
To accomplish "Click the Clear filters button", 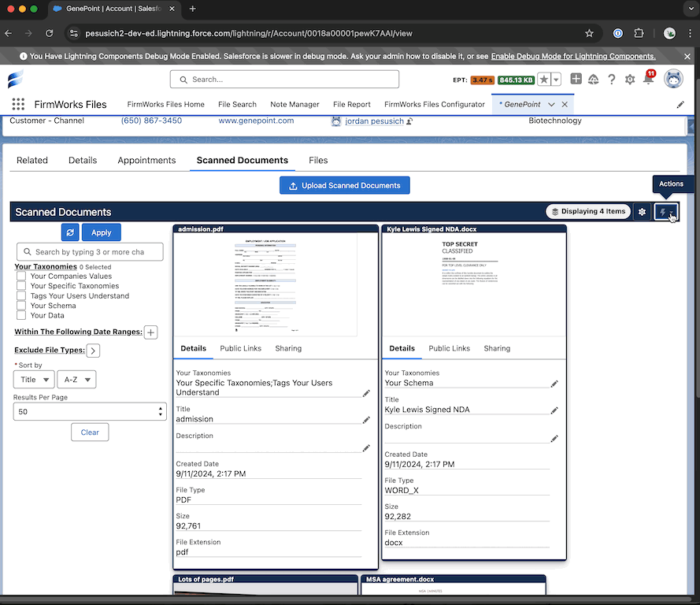I will [90, 432].
